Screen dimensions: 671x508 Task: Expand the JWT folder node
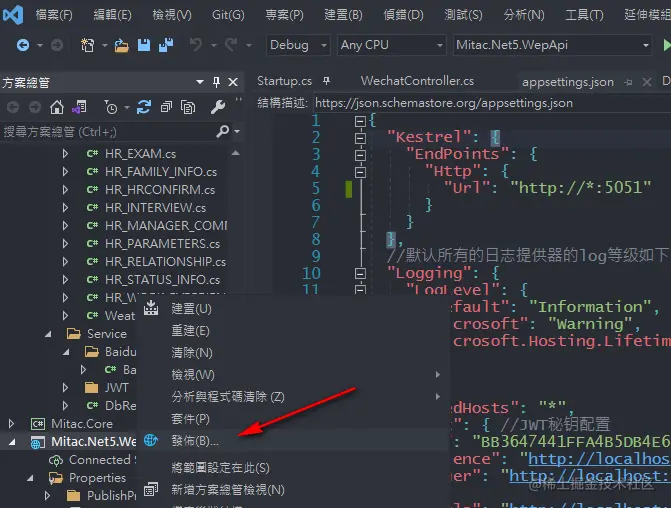click(65, 388)
